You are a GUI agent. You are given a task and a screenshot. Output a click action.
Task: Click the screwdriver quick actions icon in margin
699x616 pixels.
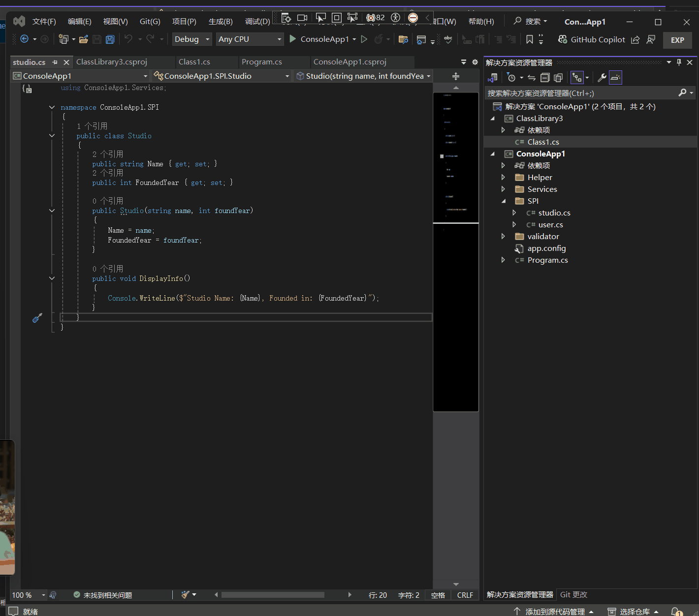point(37,318)
